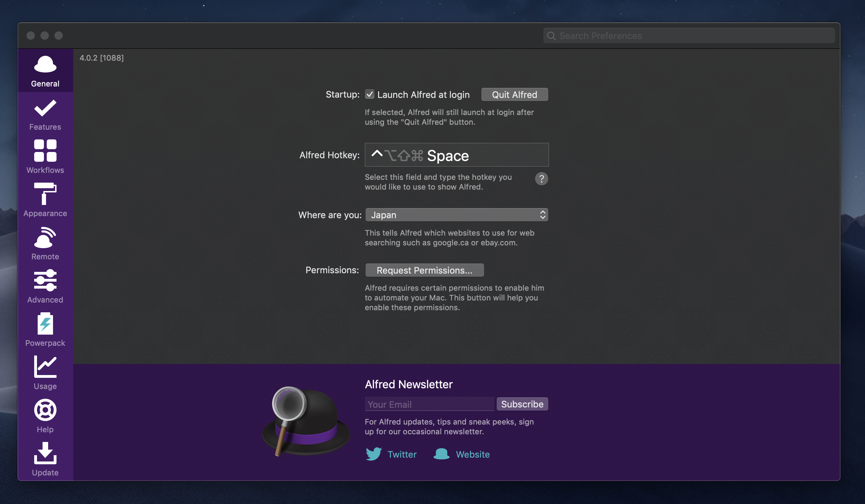The height and width of the screenshot is (504, 865).
Task: Click the version text 4.0.2 [1088]
Action: tap(101, 58)
